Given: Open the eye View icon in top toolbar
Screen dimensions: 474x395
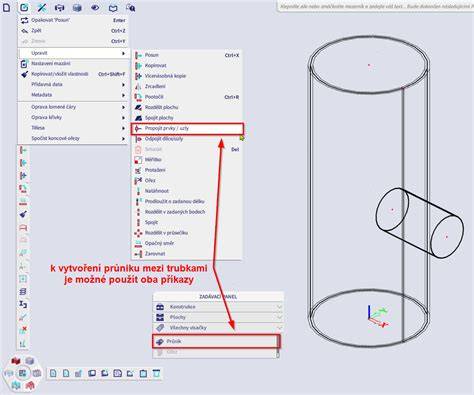Looking at the screenshot, I should coord(95,7).
